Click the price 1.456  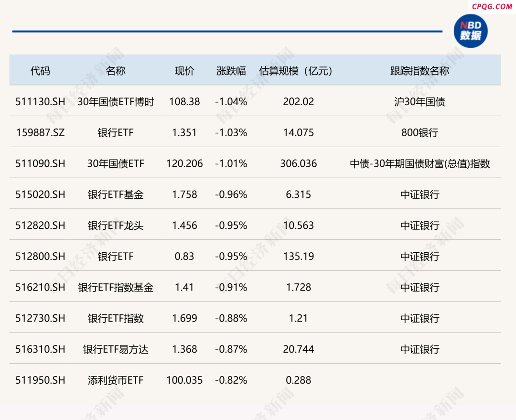click(x=184, y=226)
